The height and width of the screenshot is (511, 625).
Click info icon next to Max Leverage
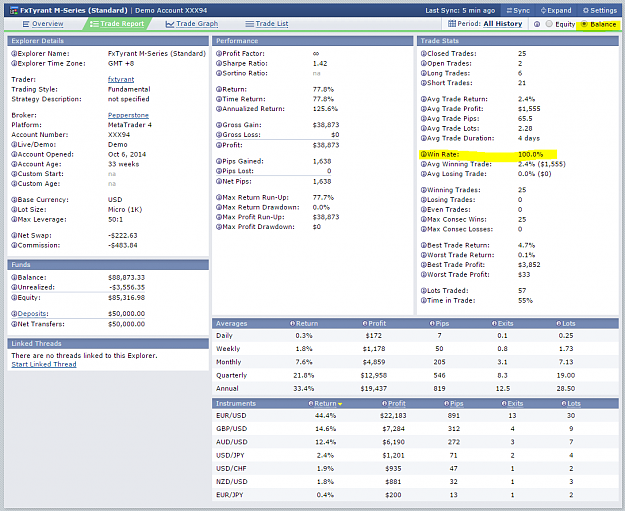coord(14,219)
